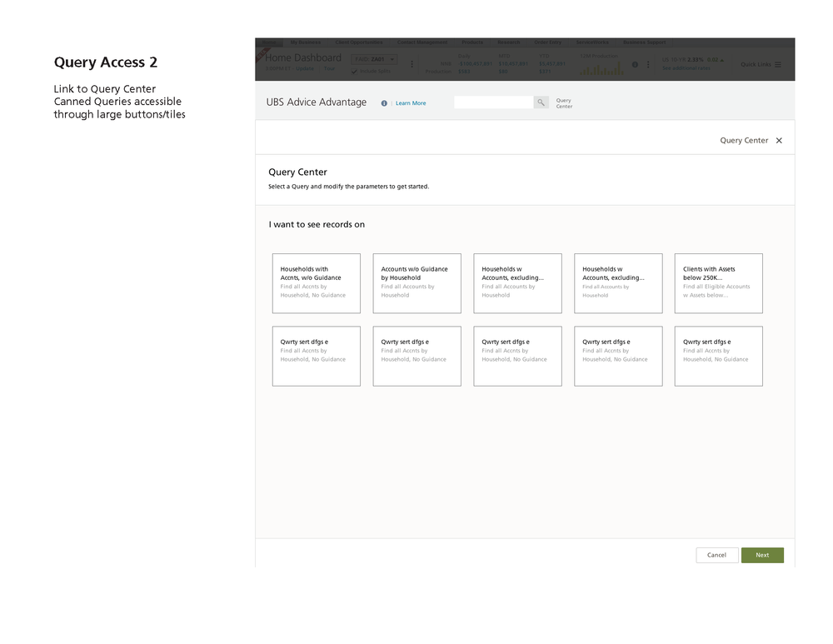This screenshot has width=833, height=644.
Task: Open the Home tab in top navigation
Action: pos(269,42)
